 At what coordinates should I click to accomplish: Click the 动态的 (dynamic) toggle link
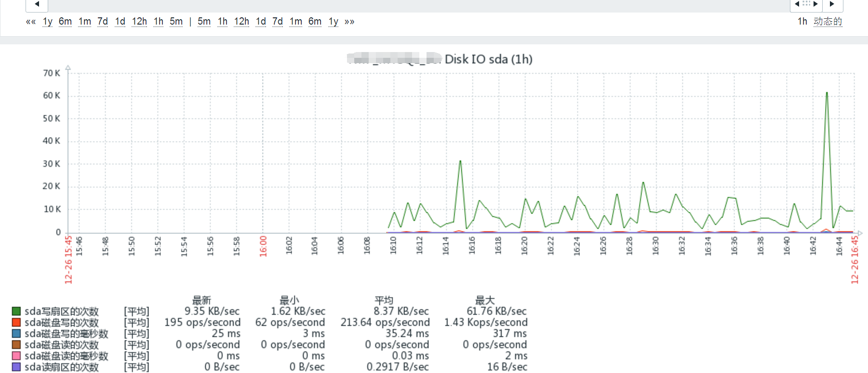828,22
